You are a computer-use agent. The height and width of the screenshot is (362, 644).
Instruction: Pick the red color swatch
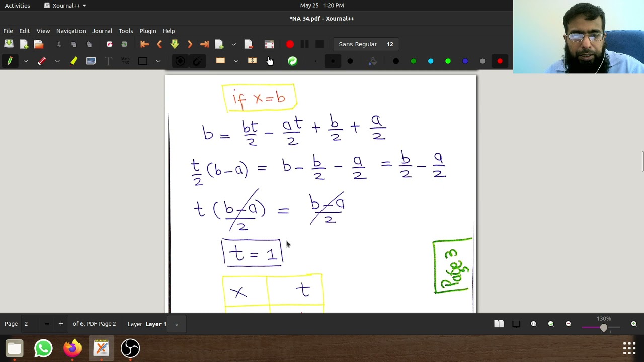coord(500,61)
